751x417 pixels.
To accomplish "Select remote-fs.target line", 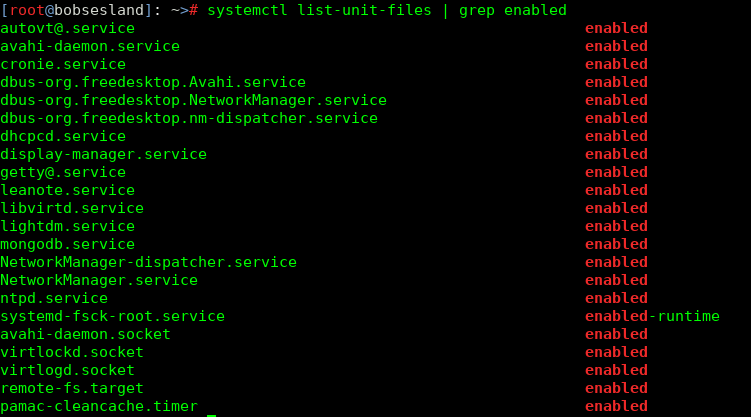I will [72, 388].
